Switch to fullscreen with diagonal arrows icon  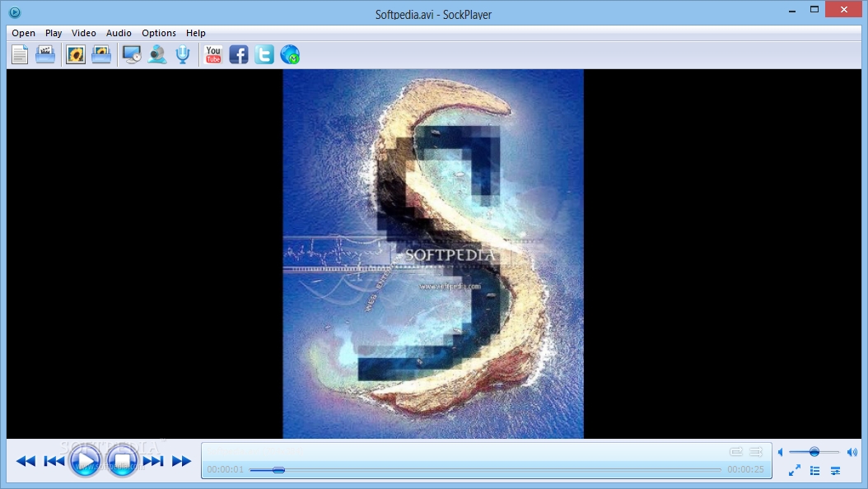795,471
